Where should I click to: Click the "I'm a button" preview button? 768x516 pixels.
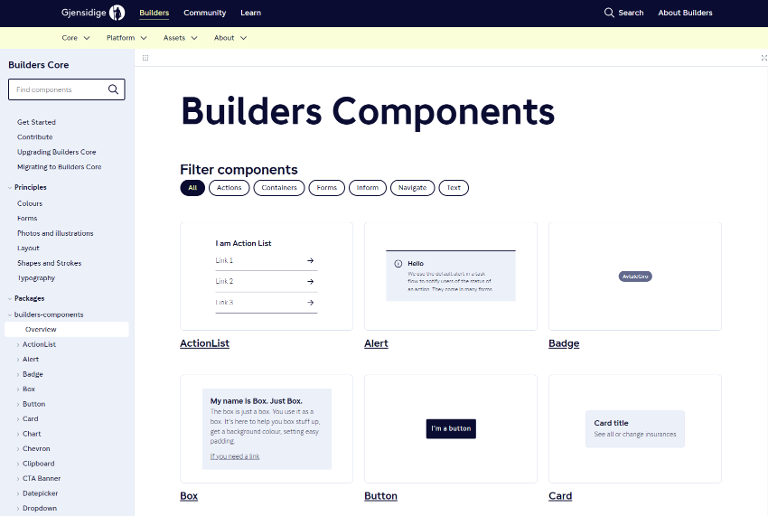pos(451,428)
